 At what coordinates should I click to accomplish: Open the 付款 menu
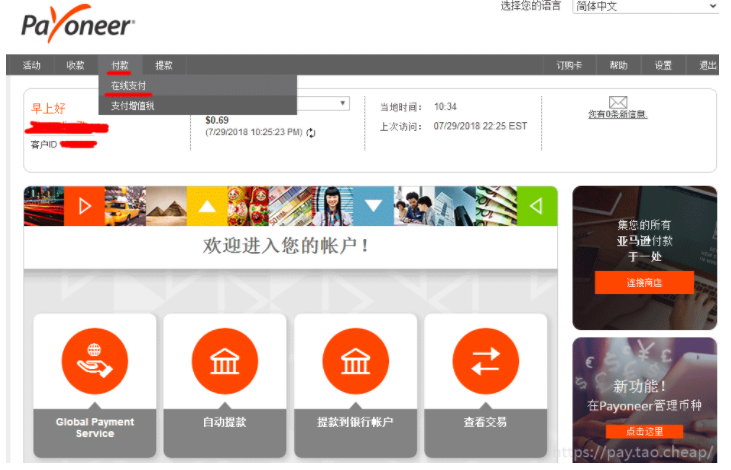click(120, 65)
